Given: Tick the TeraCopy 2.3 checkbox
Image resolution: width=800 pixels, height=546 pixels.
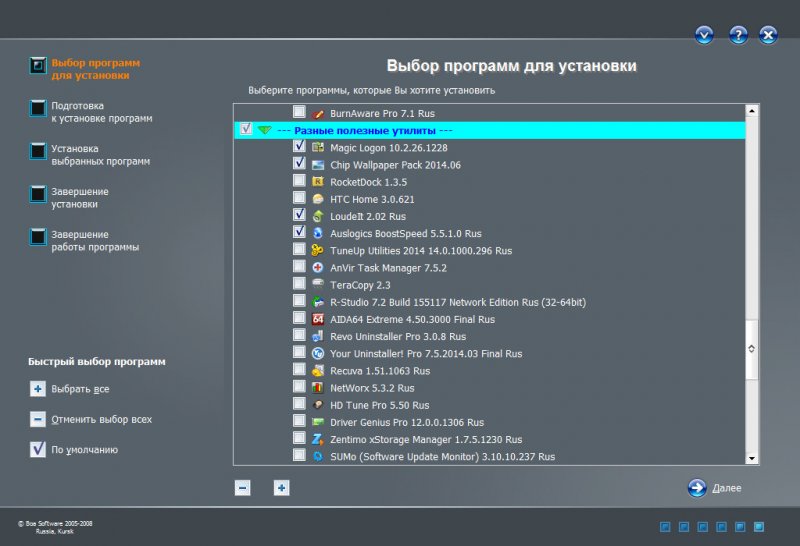Looking at the screenshot, I should pos(299,284).
